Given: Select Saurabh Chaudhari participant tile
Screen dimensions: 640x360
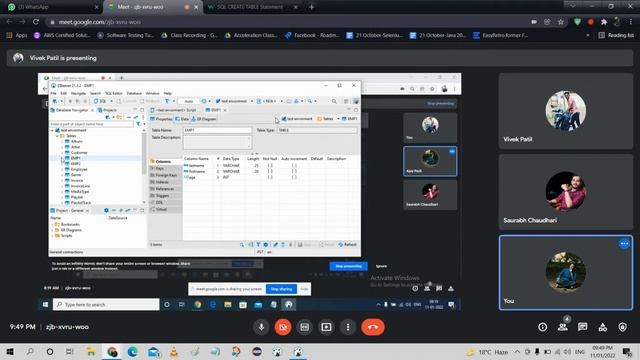Looking at the screenshot, I should pyautogui.click(x=566, y=191).
